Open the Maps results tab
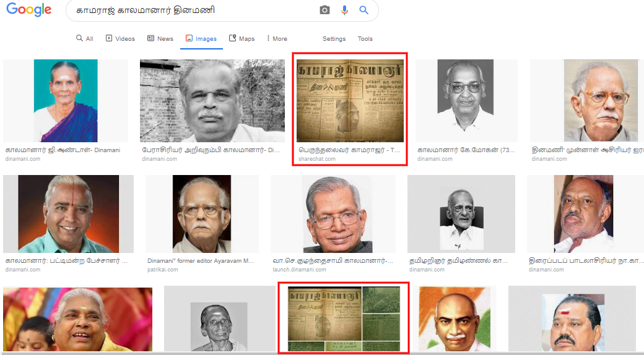644x355 pixels. pos(242,38)
